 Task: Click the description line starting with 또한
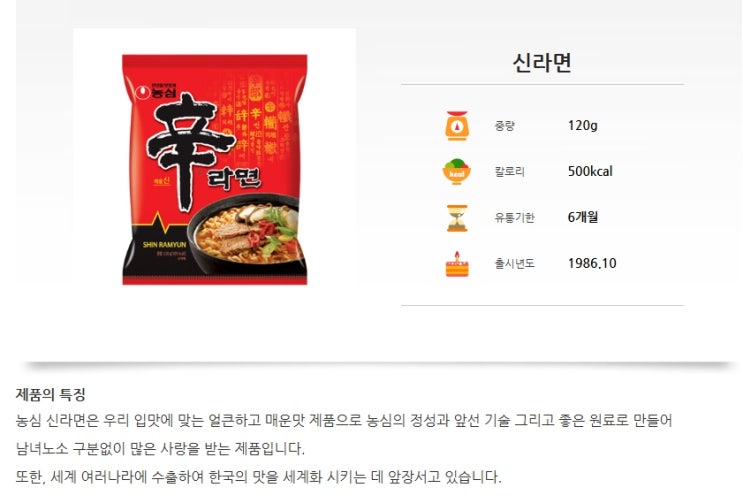coord(258,476)
